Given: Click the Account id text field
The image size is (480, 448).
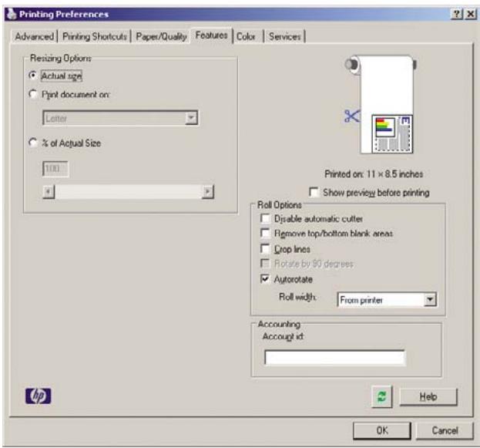Looking at the screenshot, I should click(x=334, y=357).
